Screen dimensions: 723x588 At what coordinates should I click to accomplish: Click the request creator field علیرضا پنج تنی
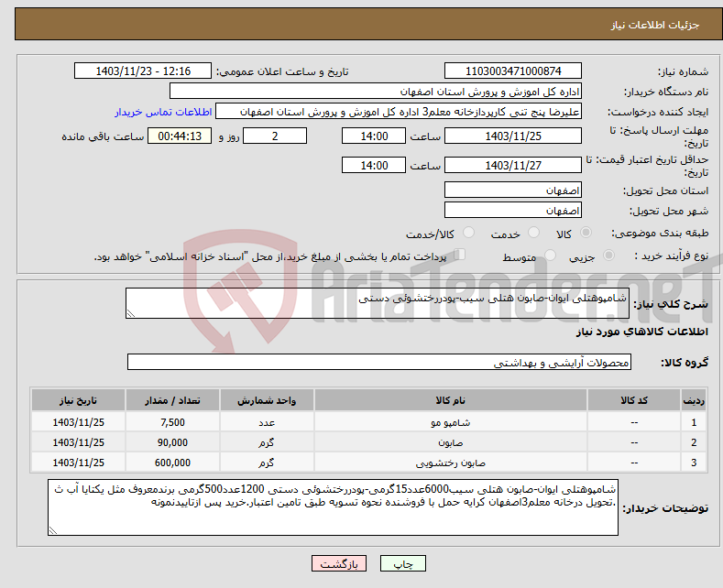click(x=399, y=112)
